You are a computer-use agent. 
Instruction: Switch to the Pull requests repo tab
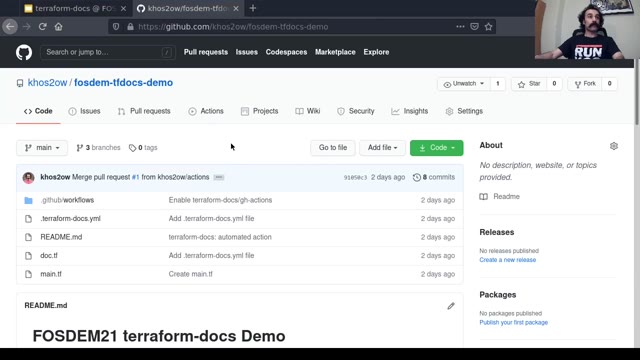(x=144, y=111)
